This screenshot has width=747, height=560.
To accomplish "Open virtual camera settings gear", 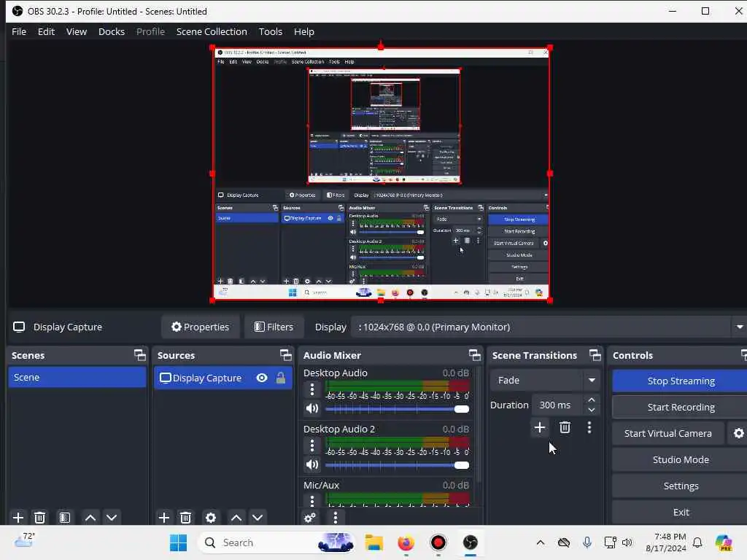I will tap(738, 433).
